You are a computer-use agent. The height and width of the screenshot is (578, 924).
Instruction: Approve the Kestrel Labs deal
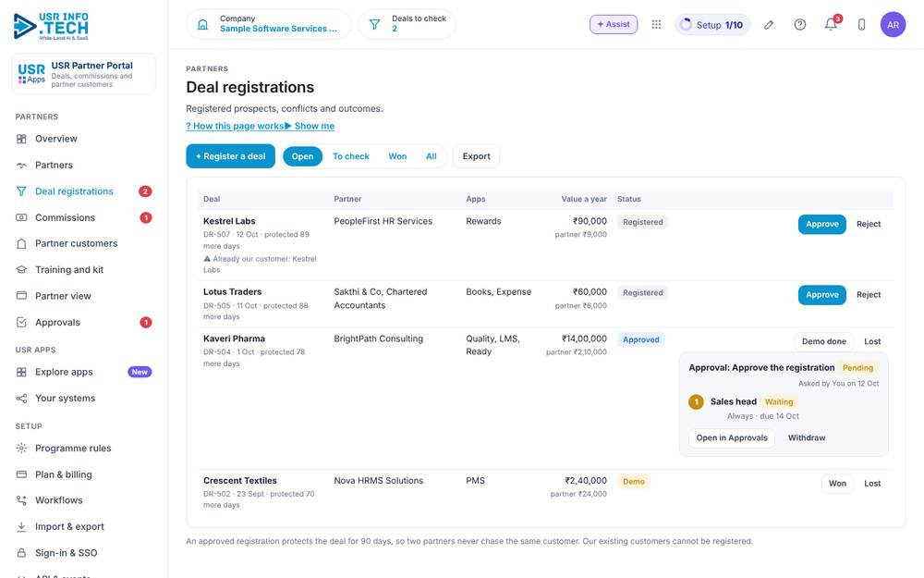822,224
